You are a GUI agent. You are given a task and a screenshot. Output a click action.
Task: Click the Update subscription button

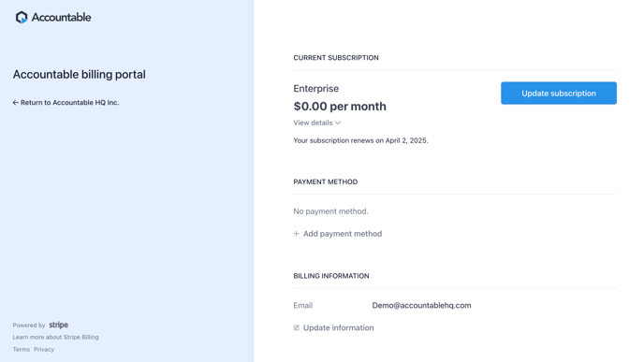click(559, 94)
